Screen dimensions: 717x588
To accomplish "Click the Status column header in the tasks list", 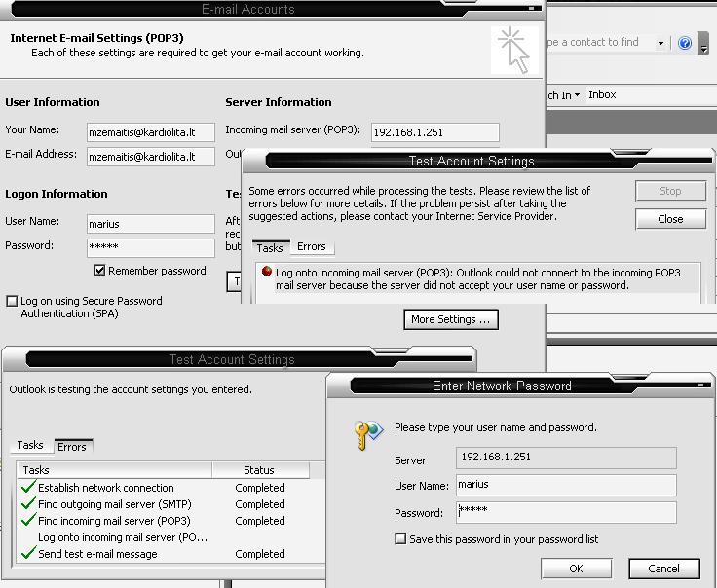I will pos(259,470).
